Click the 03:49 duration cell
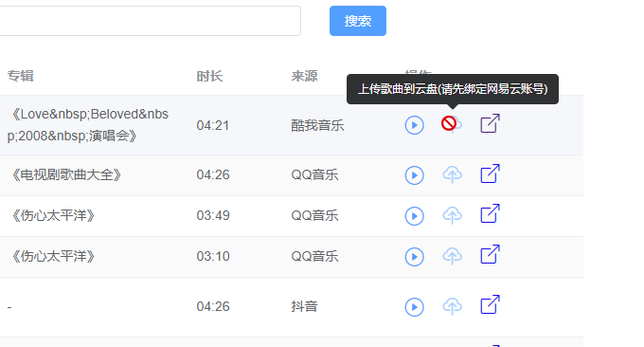 pos(213,215)
